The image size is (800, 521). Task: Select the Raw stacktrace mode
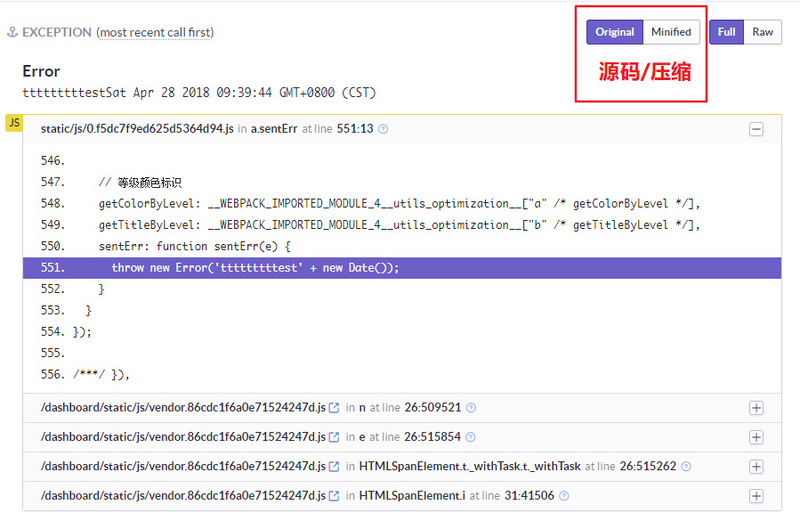click(x=762, y=32)
